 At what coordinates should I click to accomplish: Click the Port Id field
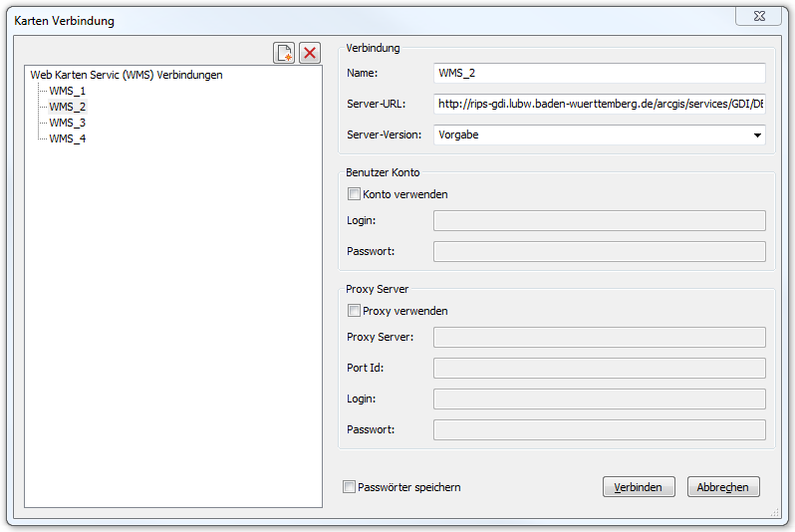pyautogui.click(x=599, y=368)
